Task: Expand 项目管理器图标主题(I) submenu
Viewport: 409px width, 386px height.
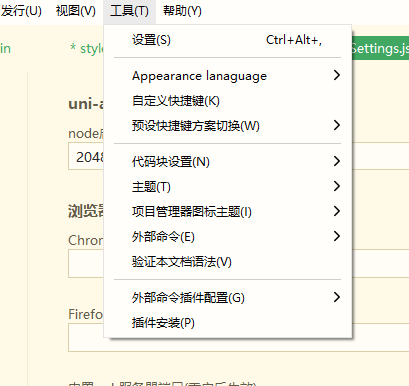Action: (x=227, y=212)
